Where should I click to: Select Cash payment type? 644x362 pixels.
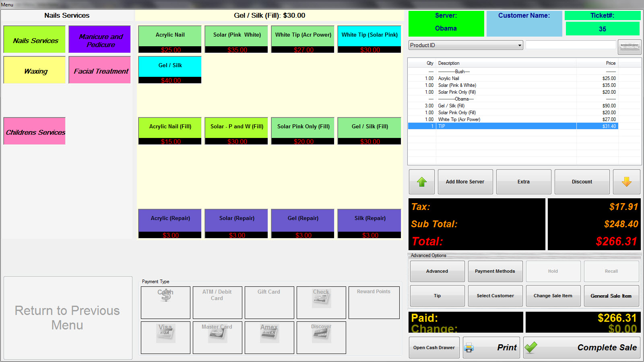(x=165, y=302)
